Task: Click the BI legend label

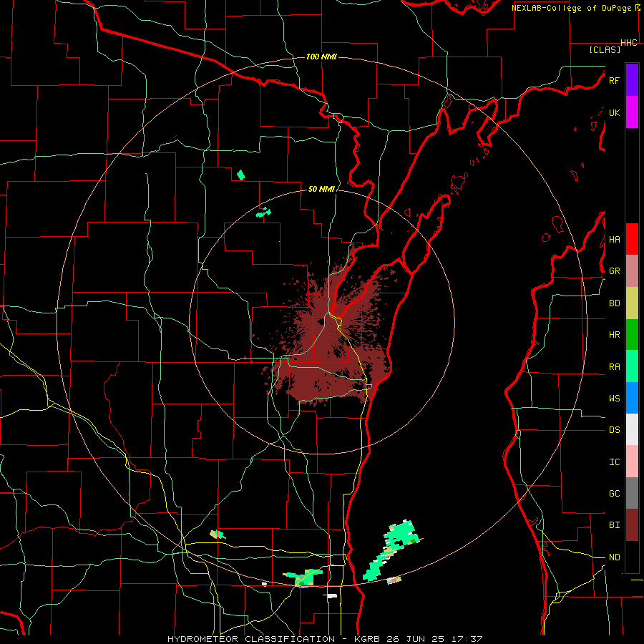Action: pyautogui.click(x=614, y=525)
